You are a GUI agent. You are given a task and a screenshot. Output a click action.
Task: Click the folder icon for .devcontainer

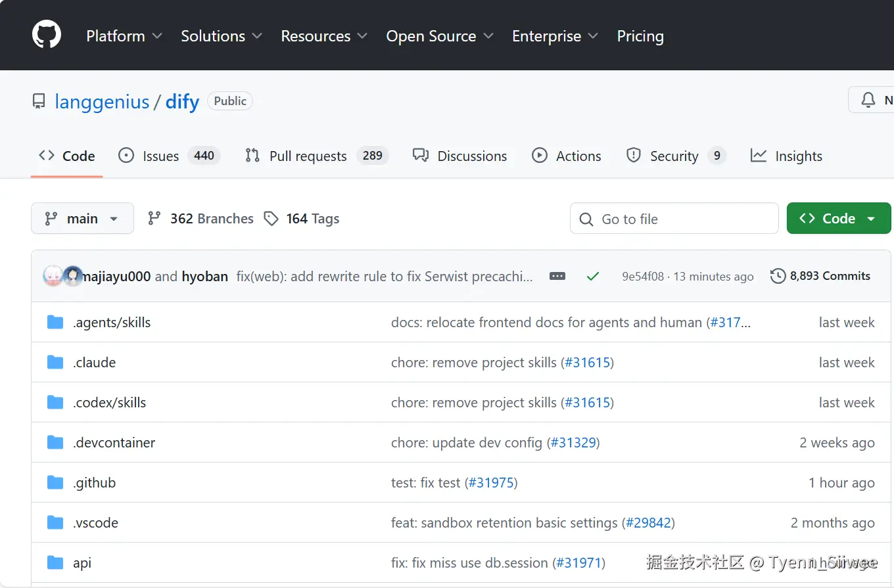click(x=55, y=442)
